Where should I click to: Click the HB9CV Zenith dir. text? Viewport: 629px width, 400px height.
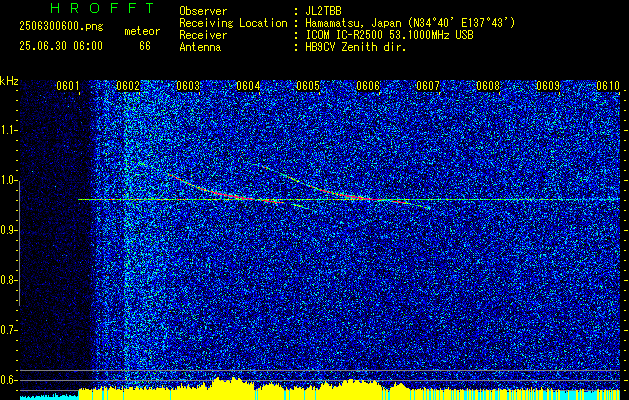(356, 47)
